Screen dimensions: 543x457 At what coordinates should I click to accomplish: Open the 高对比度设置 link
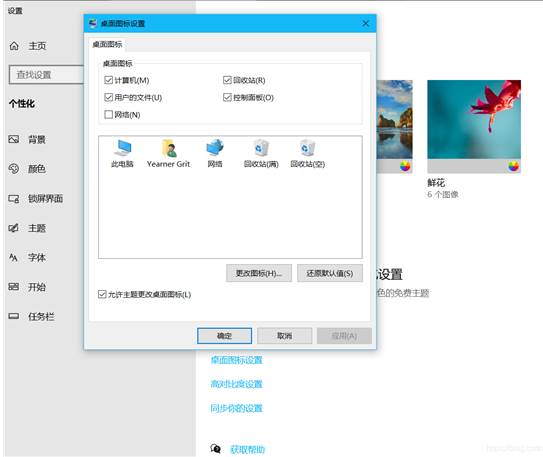click(237, 384)
